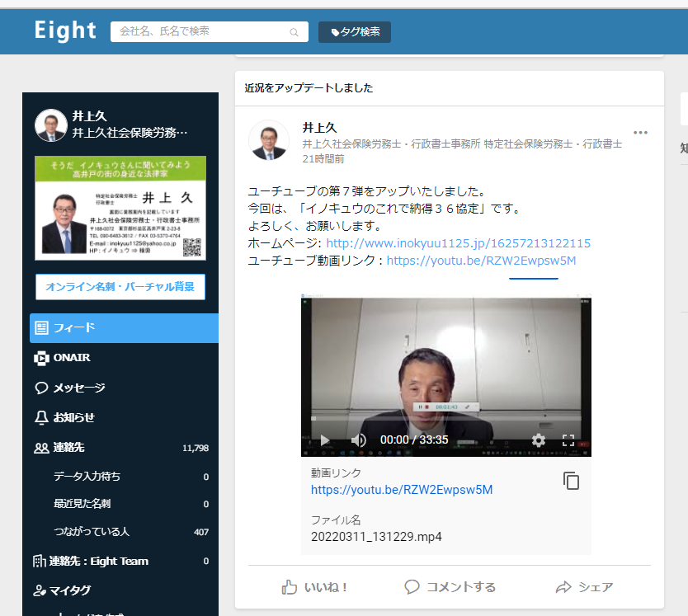Screen dimensions: 688x616
Task: Click the 21時間前 timestamp
Action: (x=323, y=159)
